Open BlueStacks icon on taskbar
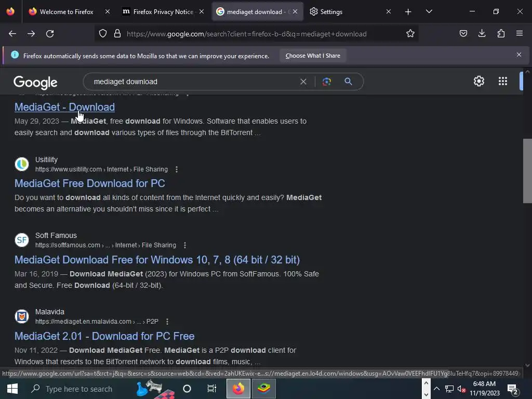532x399 pixels. 263,389
